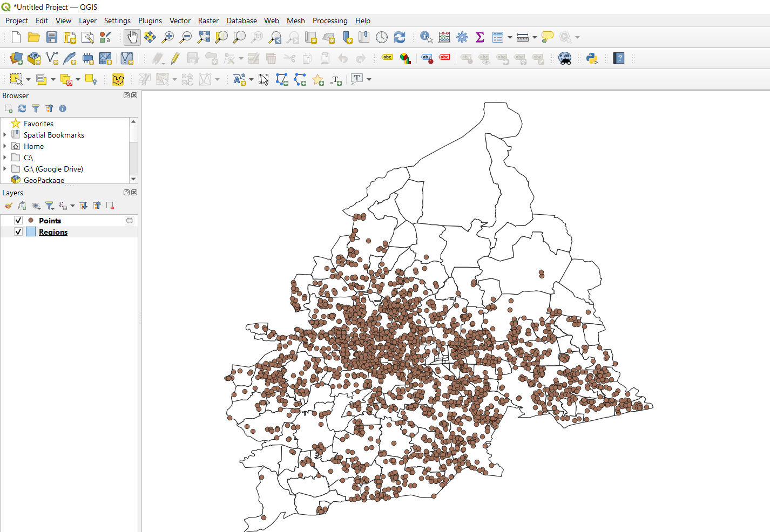Image resolution: width=770 pixels, height=532 pixels.
Task: Undock the Layers panel
Action: pyautogui.click(x=127, y=193)
